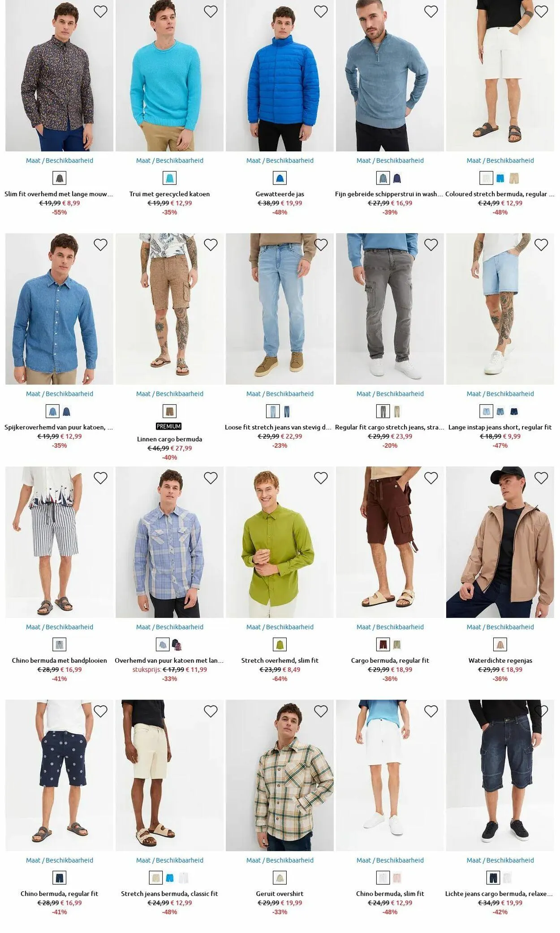The height and width of the screenshot is (933, 560).
Task: Click heart on Linnen cargo bermuda
Action: (x=211, y=245)
